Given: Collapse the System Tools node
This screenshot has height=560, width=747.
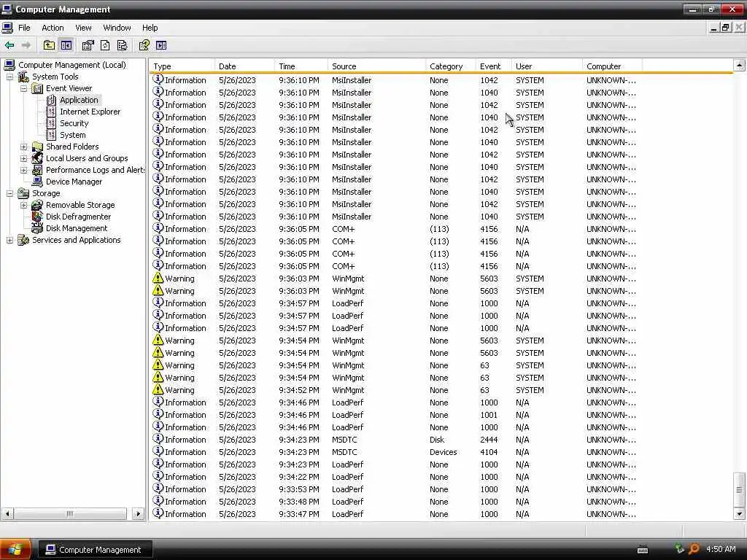Looking at the screenshot, I should pos(9,77).
